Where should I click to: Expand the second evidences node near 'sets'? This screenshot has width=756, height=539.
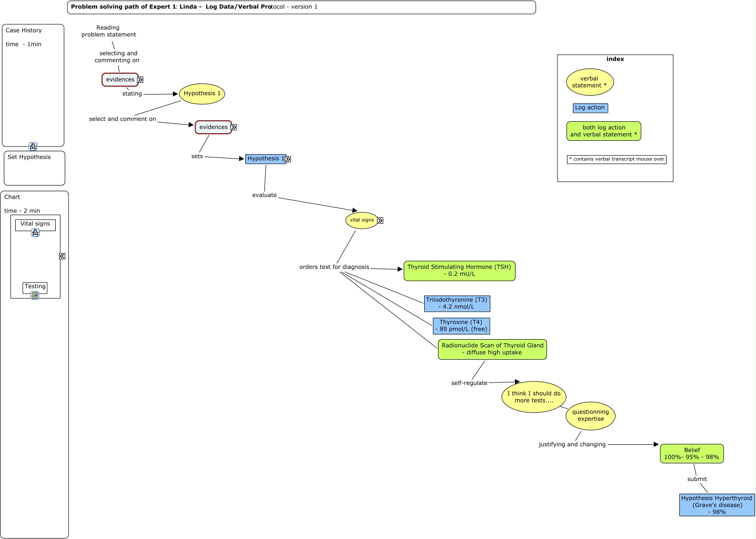[234, 127]
